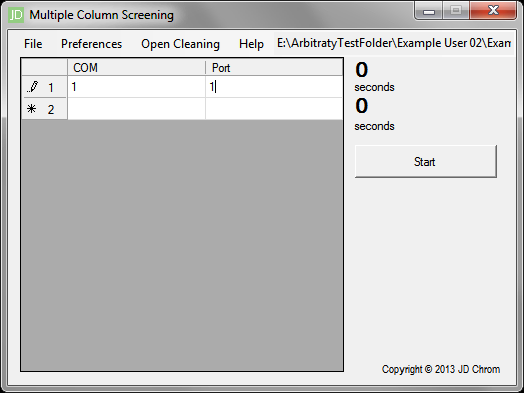Select new row 2 header with asterisk icon
The image size is (524, 393).
tap(44, 109)
